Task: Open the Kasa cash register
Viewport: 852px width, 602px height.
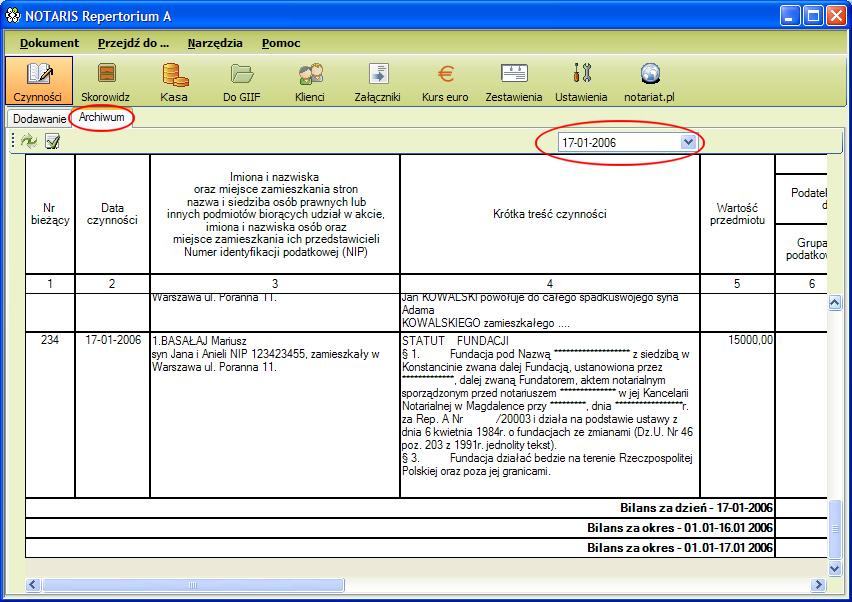Action: click(174, 80)
